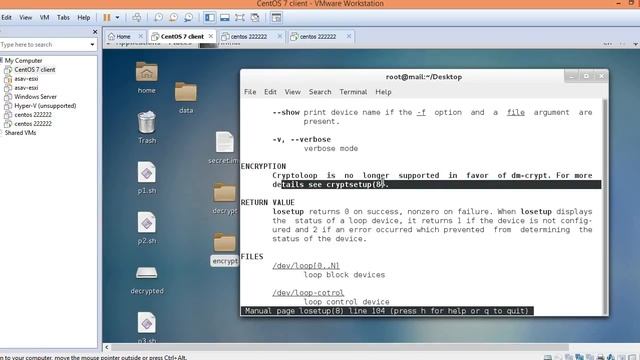Open the power options dropdown arrow
640x360 pixels.
click(118, 18)
